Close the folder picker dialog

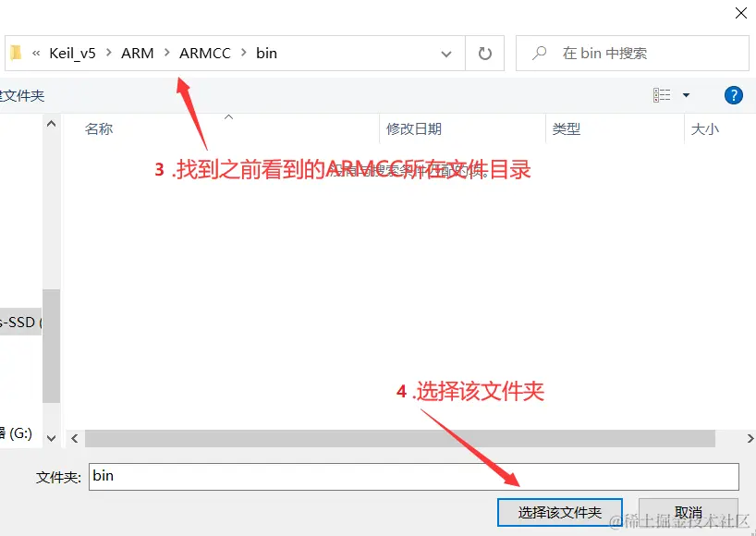tap(741, 13)
